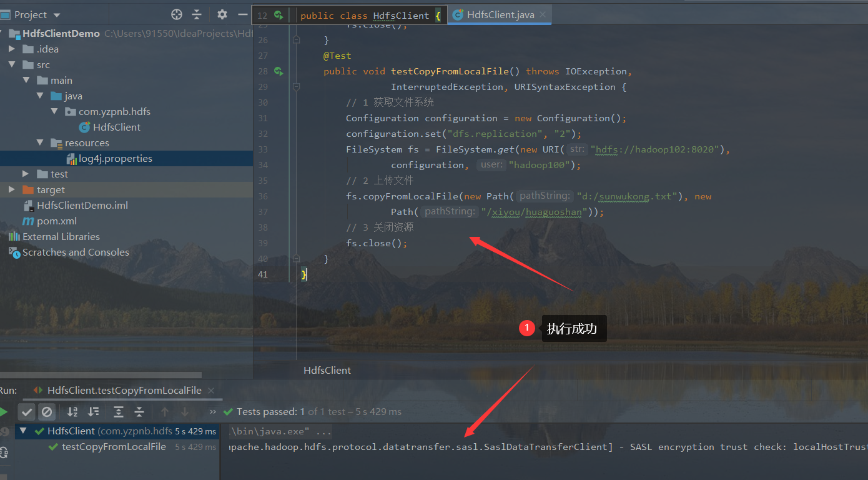Click the toggle auto-test icon in Run sidebar
Image resolution: width=868 pixels, height=480 pixels.
4,452
